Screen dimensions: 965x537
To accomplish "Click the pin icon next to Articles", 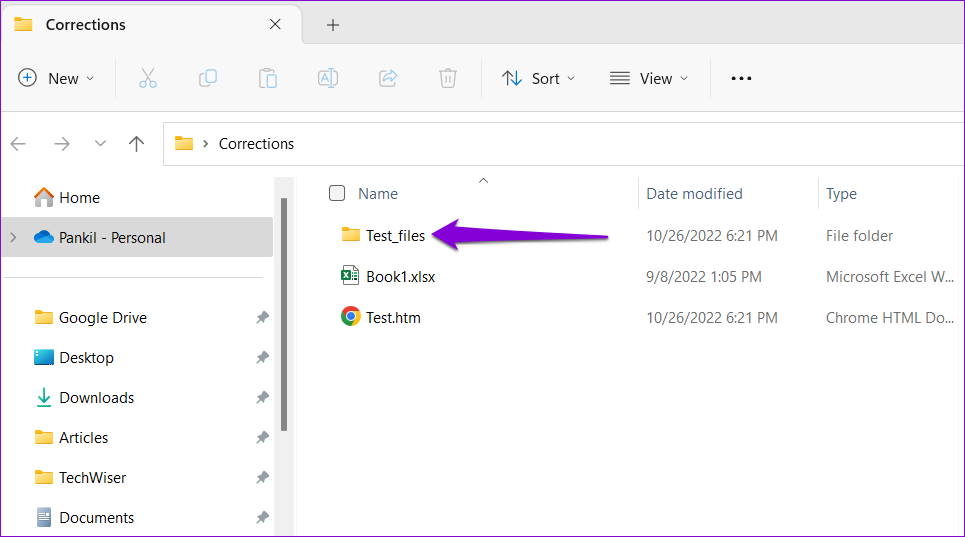I will [262, 437].
